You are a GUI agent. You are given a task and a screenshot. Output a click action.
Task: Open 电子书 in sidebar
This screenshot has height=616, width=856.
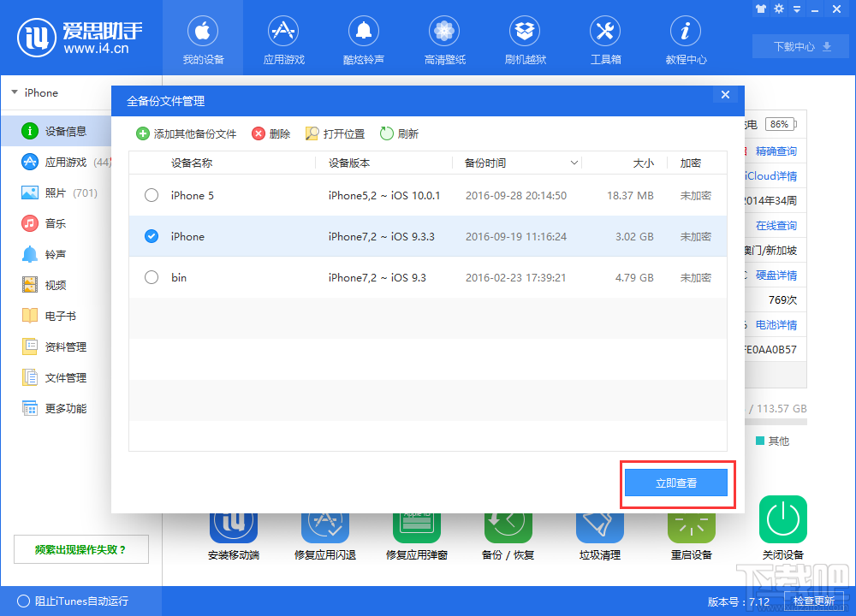pyautogui.click(x=56, y=316)
